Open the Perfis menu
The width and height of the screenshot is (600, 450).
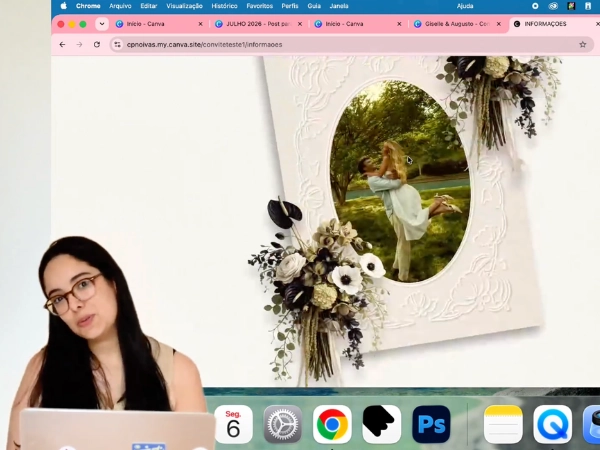click(x=290, y=6)
